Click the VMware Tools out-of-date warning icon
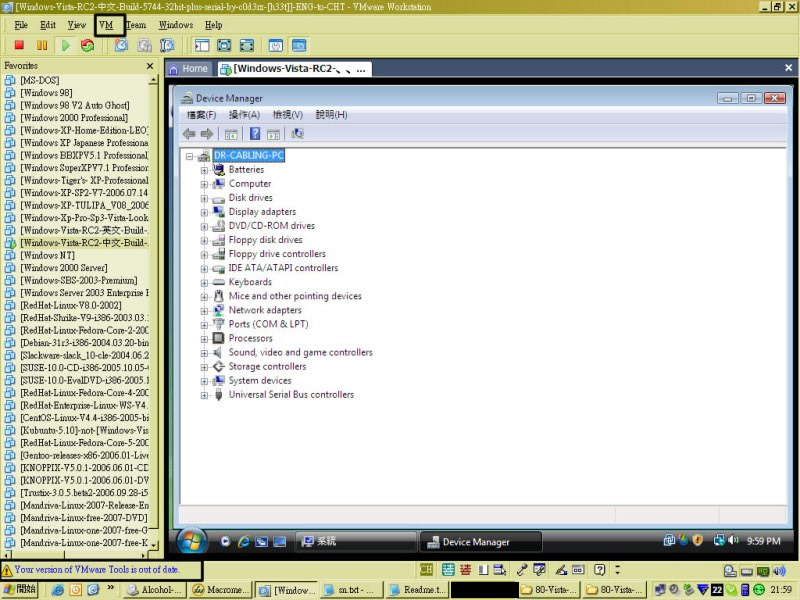 click(7, 570)
